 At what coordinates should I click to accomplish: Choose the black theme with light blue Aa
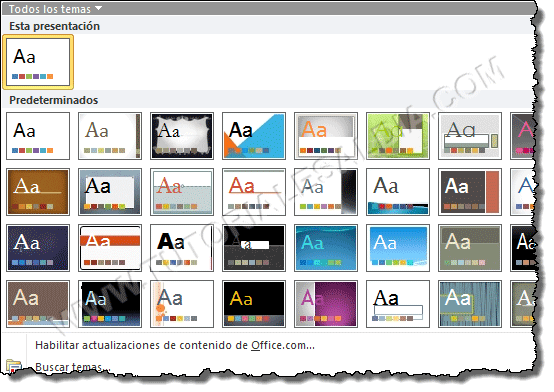point(110,304)
